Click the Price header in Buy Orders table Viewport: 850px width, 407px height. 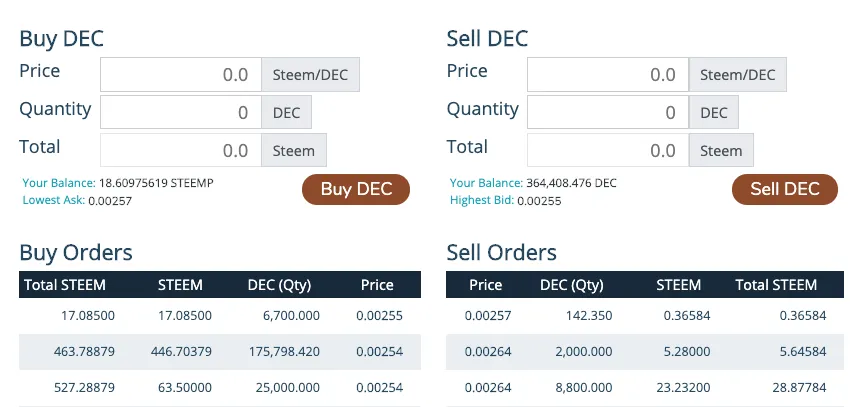[377, 285]
